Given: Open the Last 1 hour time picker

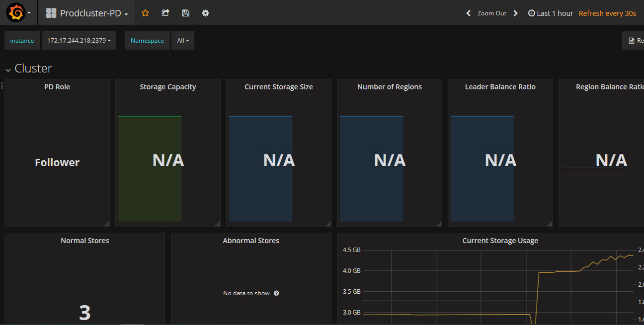Looking at the screenshot, I should click(550, 13).
